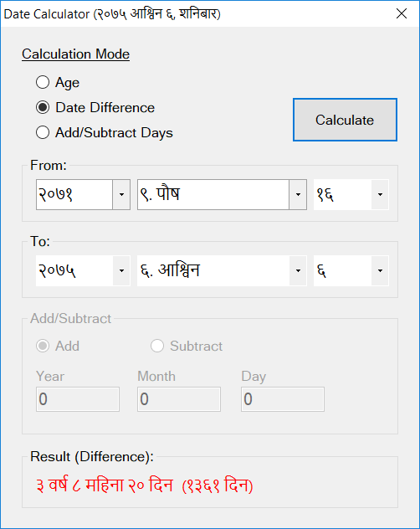420x529 pixels.
Task: Open the From year dropdown arrow
Action: click(x=121, y=195)
